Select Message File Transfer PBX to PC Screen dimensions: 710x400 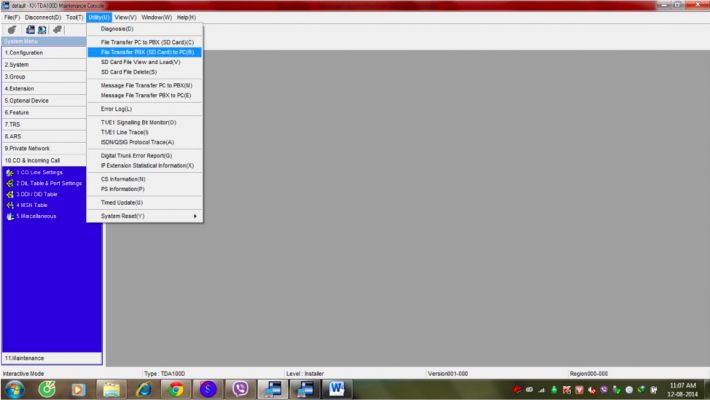(x=145, y=95)
